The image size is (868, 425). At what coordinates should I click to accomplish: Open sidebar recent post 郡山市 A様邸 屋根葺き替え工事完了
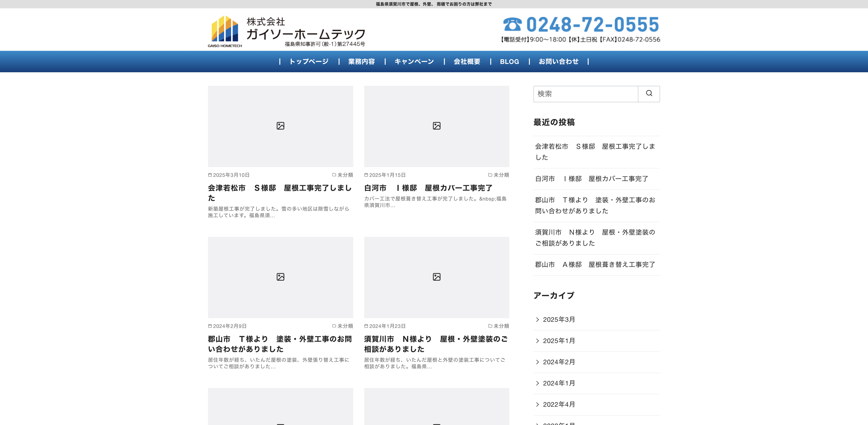(595, 264)
